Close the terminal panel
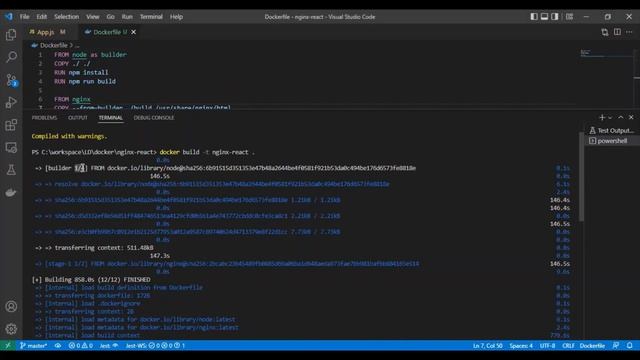Viewport: 640px width, 360px height. pyautogui.click(x=631, y=118)
